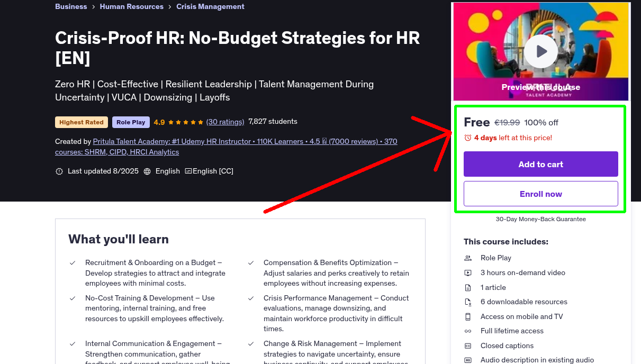Click checkmark beside Recruitment & Onboarding item
The width and height of the screenshot is (641, 364).
click(73, 263)
